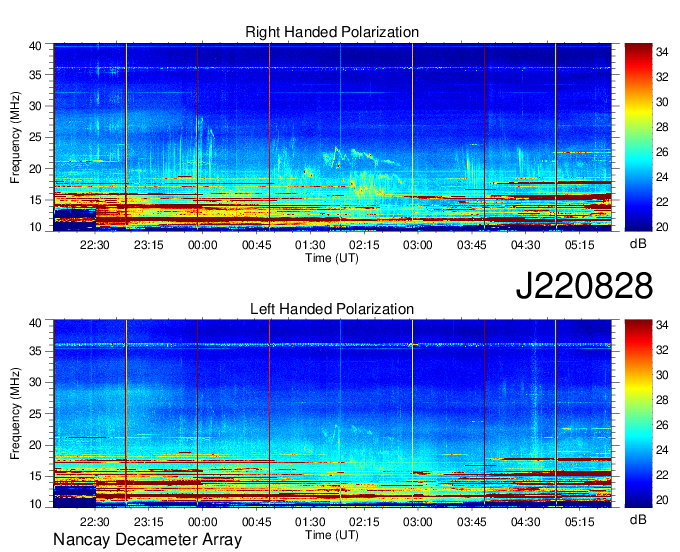Click the 23:15 tick label on bottom plot
Image resolution: width=680 pixels, height=552 pixels.
pos(148,522)
